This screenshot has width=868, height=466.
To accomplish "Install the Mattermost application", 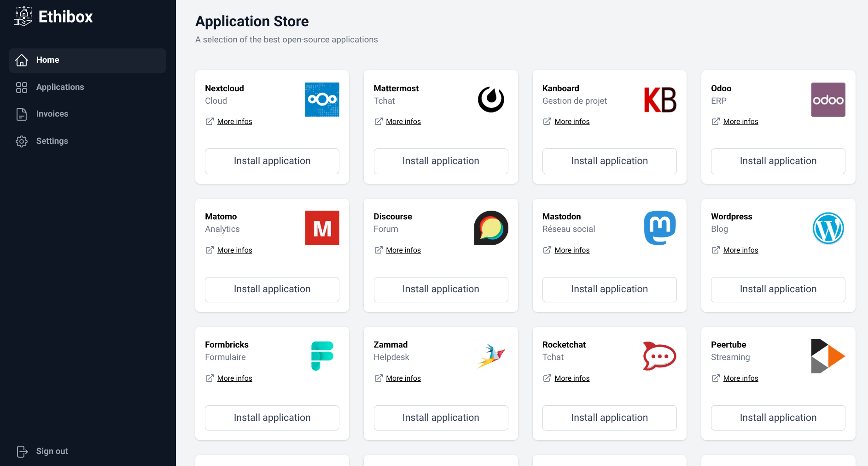I will click(441, 161).
